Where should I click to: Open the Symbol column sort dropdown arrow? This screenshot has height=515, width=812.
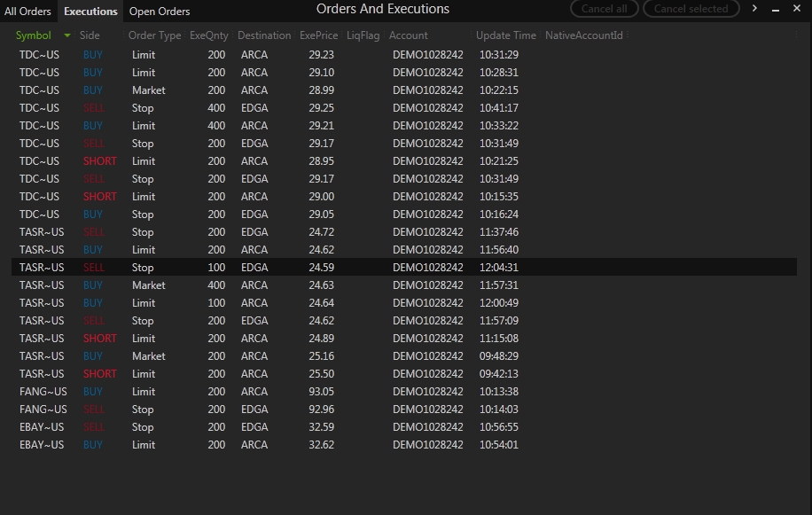click(66, 35)
